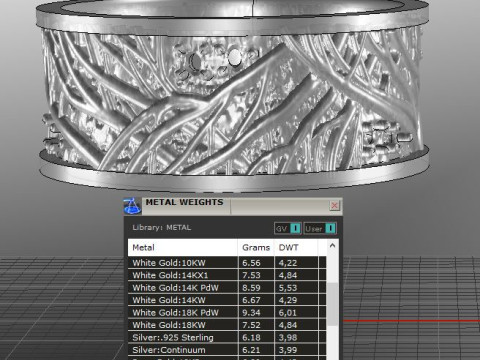Select the White Gold:14K PdW row
This screenshot has width=480, height=360.
(x=227, y=288)
